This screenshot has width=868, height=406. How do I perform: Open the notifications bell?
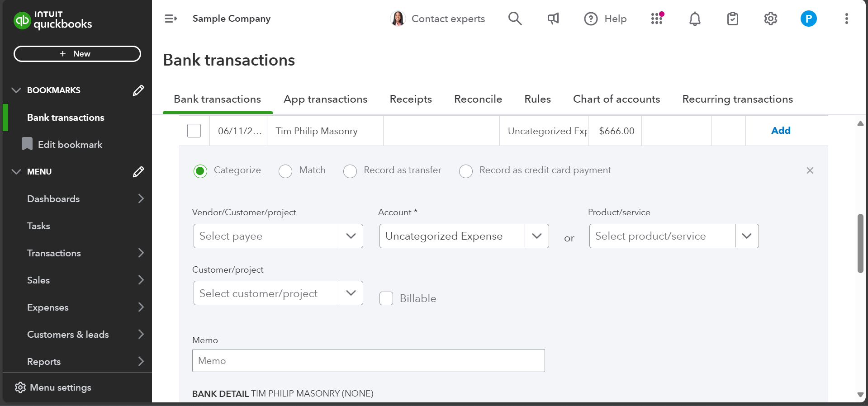695,19
